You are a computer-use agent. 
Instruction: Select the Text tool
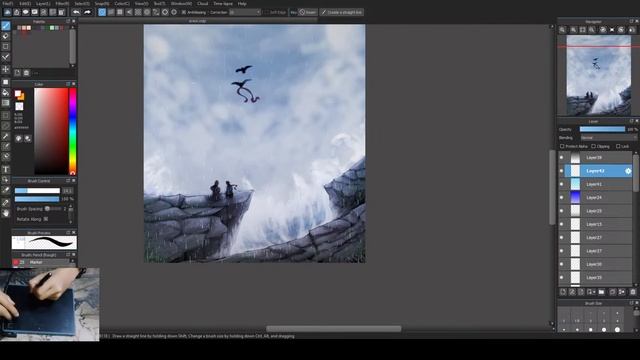pos(6,169)
